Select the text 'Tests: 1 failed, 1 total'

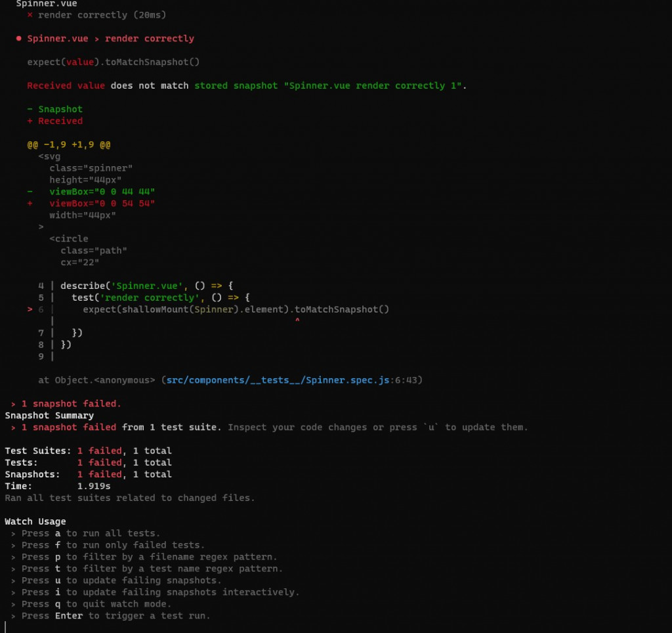89,462
